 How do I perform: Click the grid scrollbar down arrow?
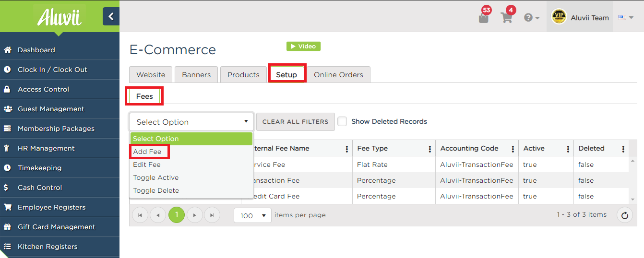(x=633, y=199)
